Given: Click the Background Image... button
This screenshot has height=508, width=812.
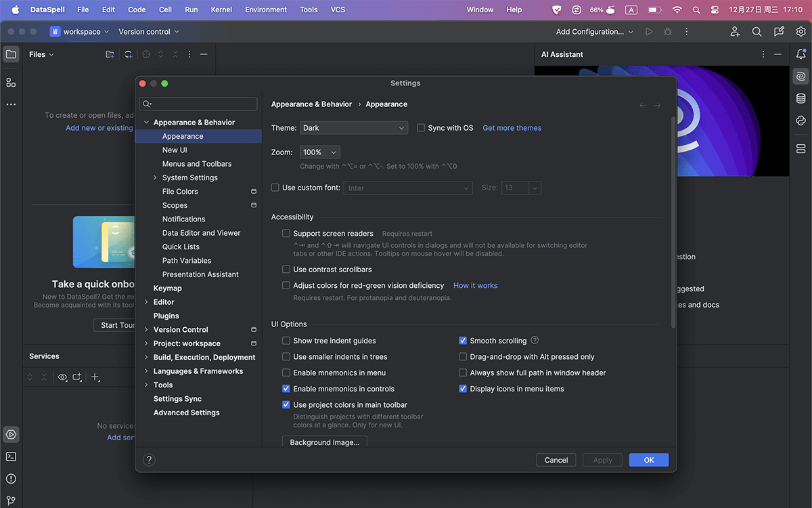Looking at the screenshot, I should 325,442.
